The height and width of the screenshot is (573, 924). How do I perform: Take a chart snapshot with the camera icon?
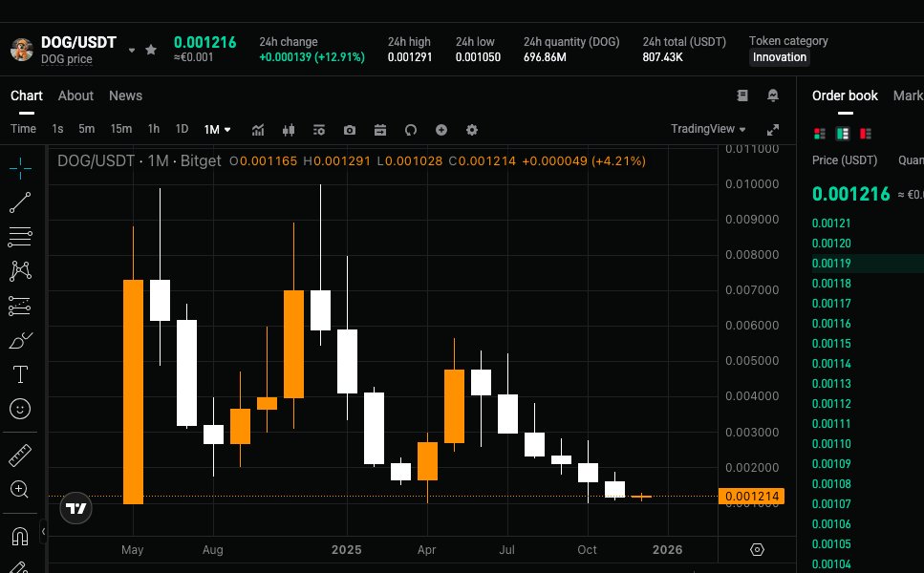(x=350, y=129)
